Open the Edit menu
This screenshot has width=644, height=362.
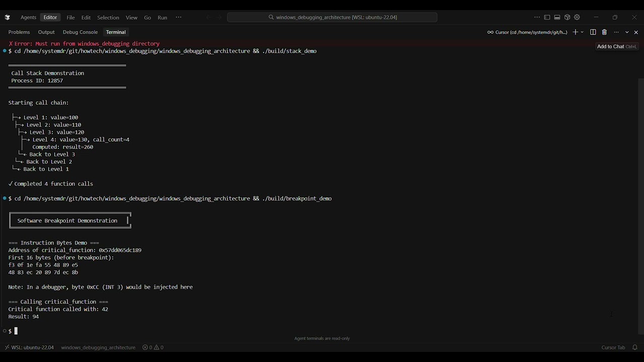click(x=86, y=18)
